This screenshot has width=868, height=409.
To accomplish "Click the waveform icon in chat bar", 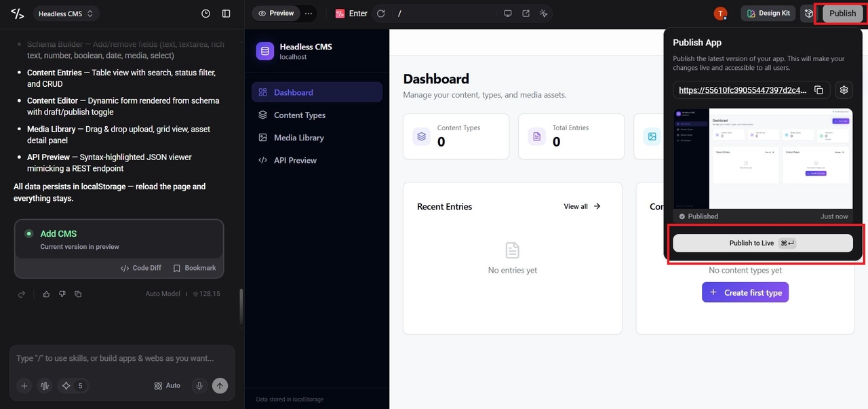I will (x=45, y=386).
